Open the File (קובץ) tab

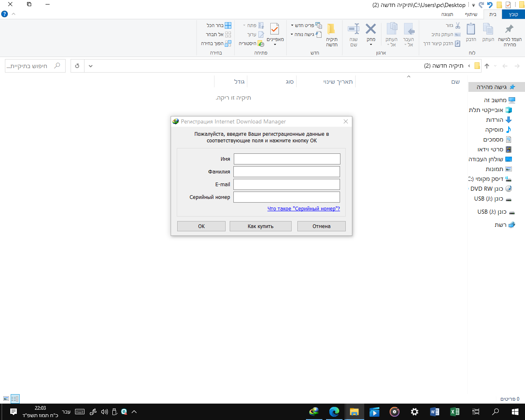pos(513,14)
